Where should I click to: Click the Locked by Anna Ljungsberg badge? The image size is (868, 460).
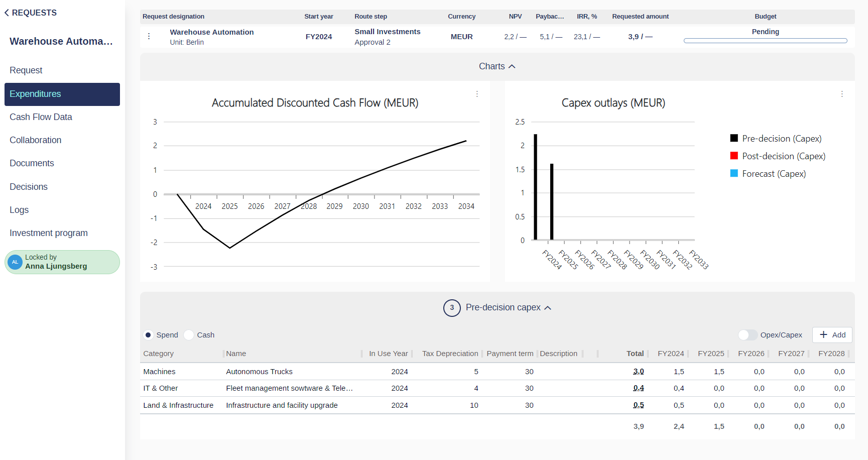(62, 262)
